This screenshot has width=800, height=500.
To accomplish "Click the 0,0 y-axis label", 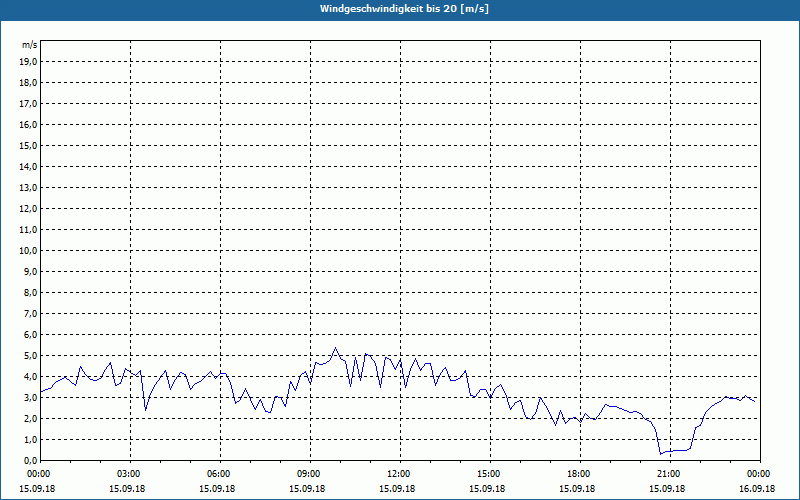I will 30,460.
